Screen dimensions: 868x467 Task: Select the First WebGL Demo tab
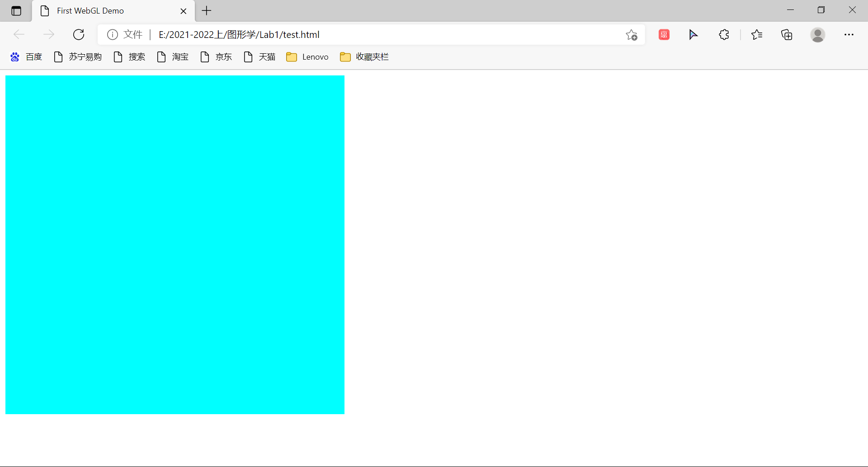(90, 11)
